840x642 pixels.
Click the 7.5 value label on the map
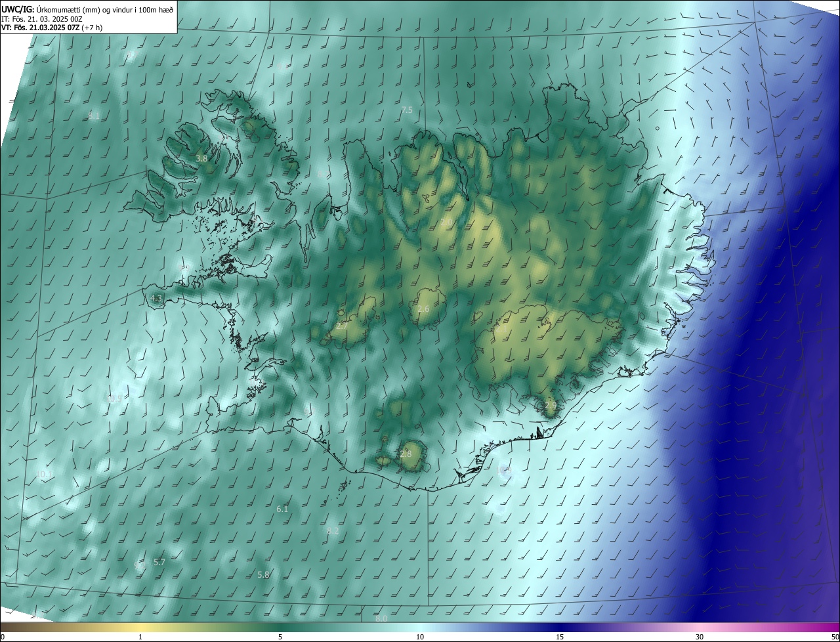[x=407, y=110]
